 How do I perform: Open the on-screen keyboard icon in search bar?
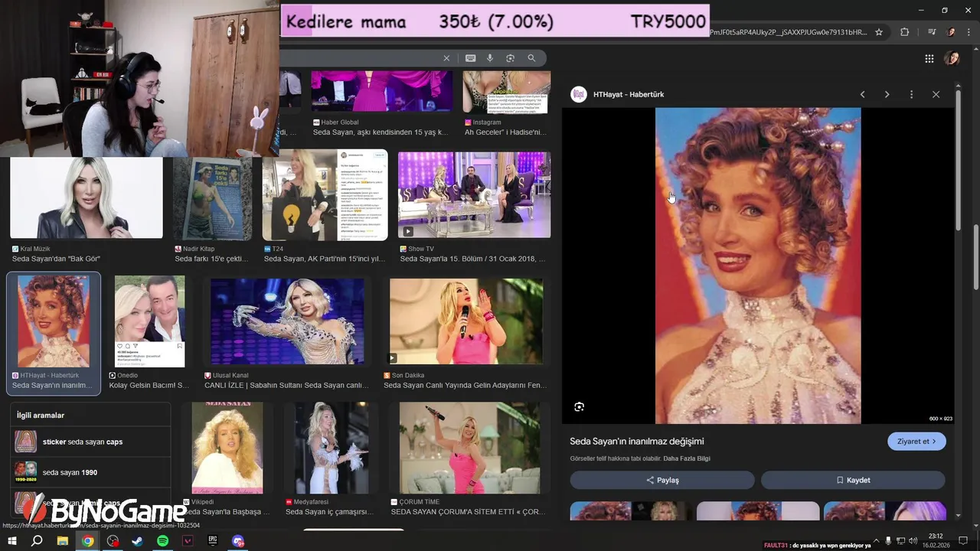coord(470,58)
